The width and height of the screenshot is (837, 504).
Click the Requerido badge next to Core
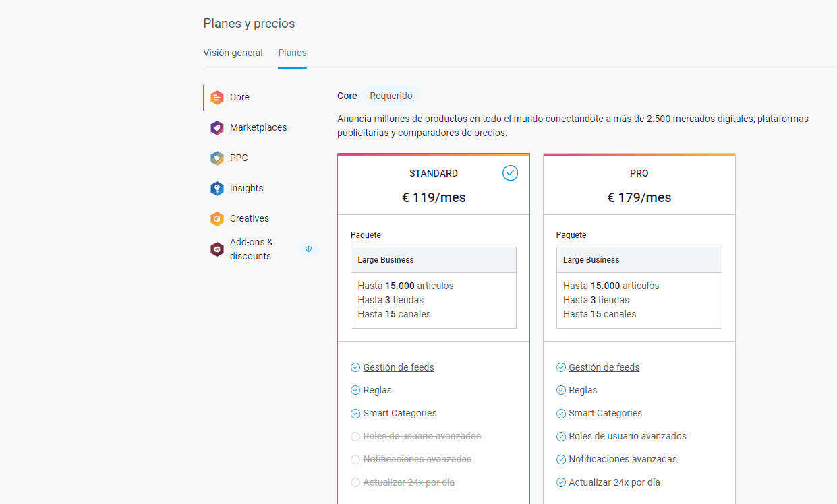click(391, 96)
